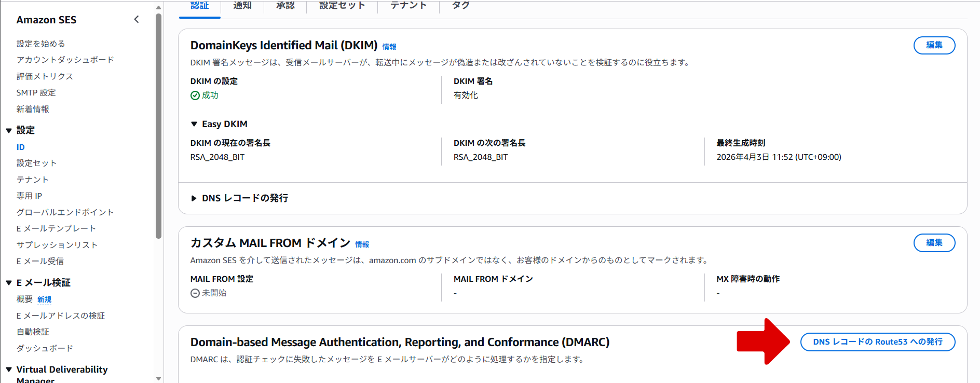Click 編集 for カスタム MAIL FROM ドメイン
Viewport: 980px width, 383px height.
(934, 243)
